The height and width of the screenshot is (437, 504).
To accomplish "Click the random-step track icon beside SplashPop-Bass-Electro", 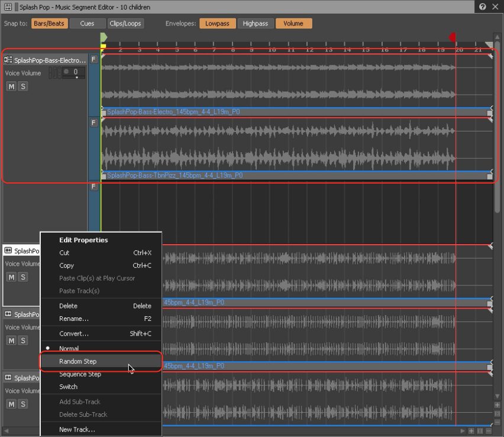I will point(8,60).
